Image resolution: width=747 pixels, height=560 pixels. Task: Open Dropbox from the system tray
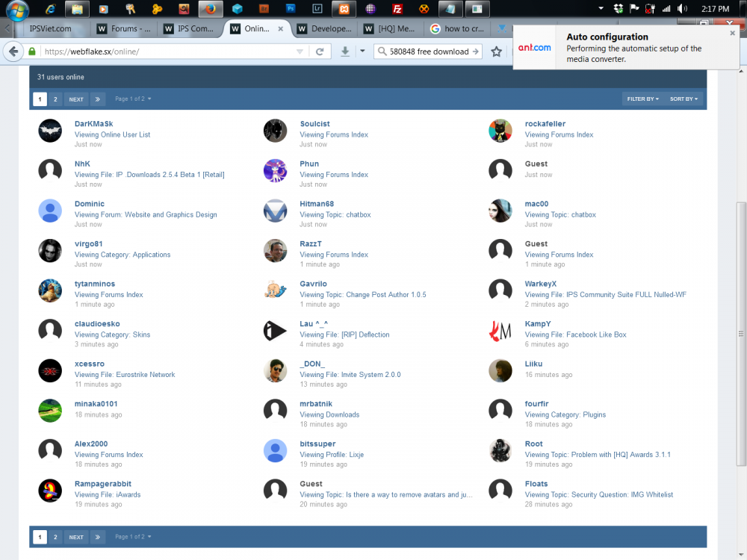click(619, 8)
